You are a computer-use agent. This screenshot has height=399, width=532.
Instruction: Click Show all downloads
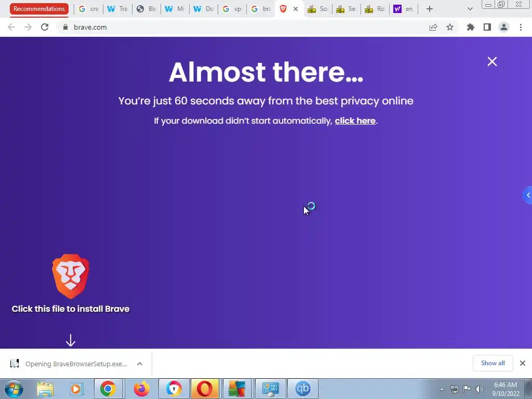click(493, 363)
